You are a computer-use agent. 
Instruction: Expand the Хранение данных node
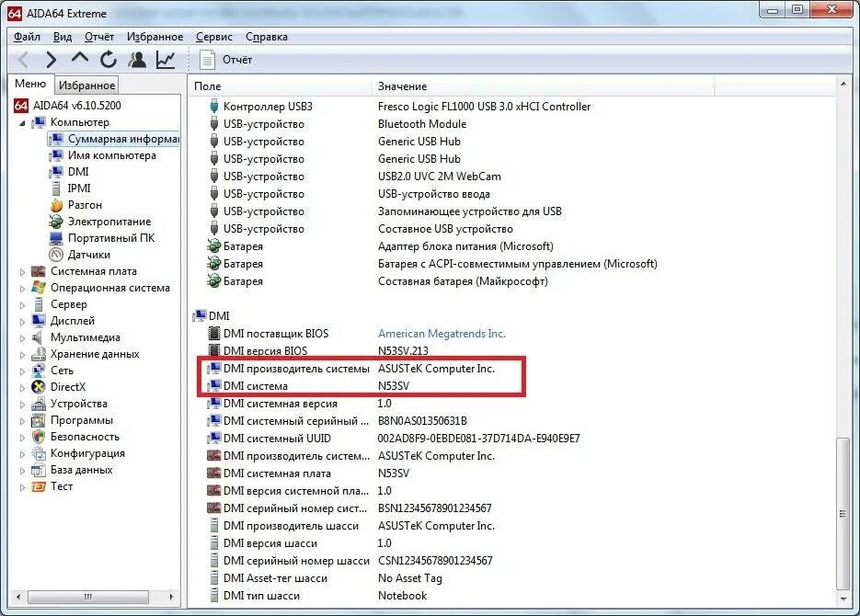(x=22, y=355)
